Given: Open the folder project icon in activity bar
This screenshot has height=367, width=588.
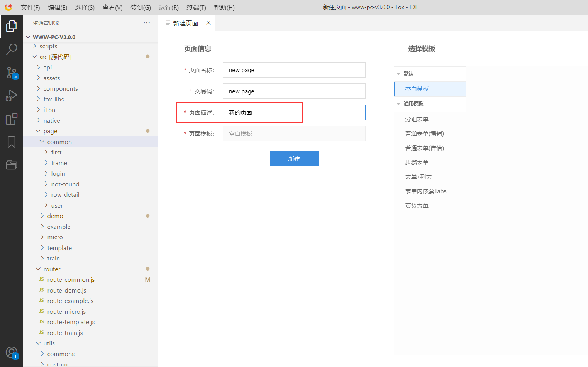Looking at the screenshot, I should click(12, 165).
